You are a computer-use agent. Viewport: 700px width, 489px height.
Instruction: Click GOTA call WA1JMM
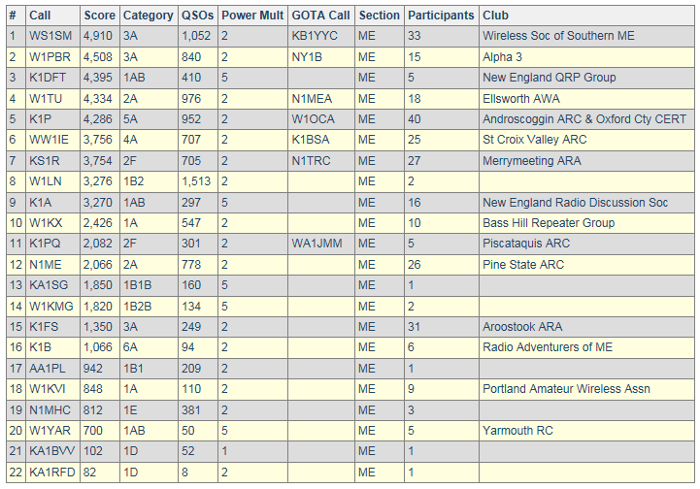coord(317,243)
